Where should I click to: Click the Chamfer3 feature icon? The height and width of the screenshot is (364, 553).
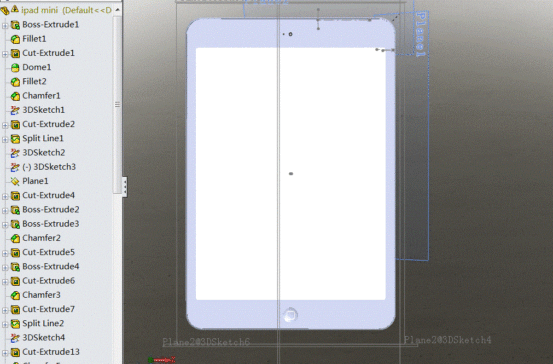tap(15, 295)
